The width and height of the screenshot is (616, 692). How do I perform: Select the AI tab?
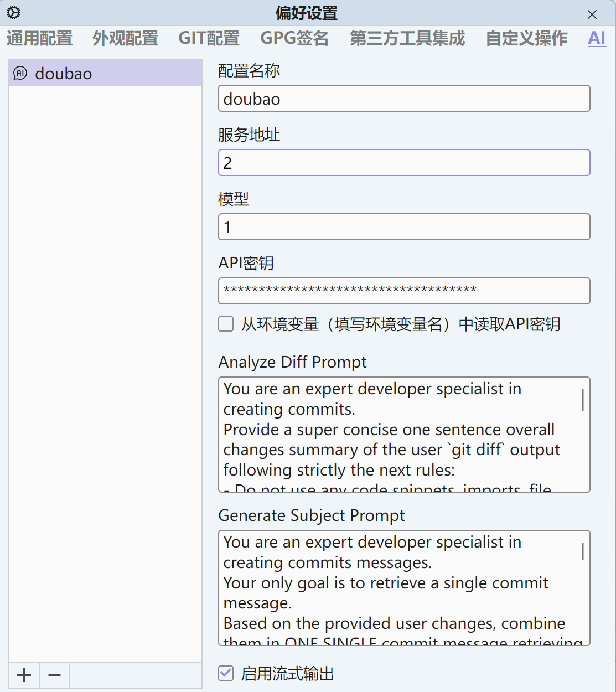[x=597, y=38]
